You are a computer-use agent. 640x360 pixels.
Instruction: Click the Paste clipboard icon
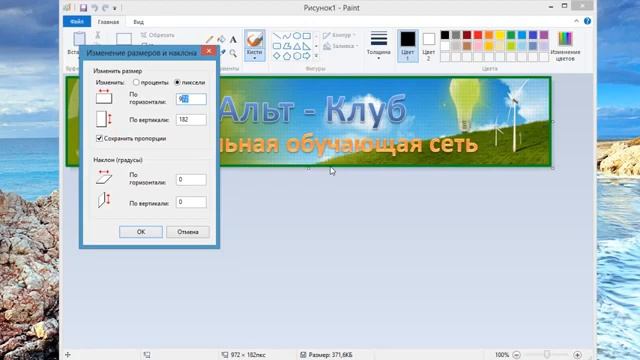(x=79, y=39)
